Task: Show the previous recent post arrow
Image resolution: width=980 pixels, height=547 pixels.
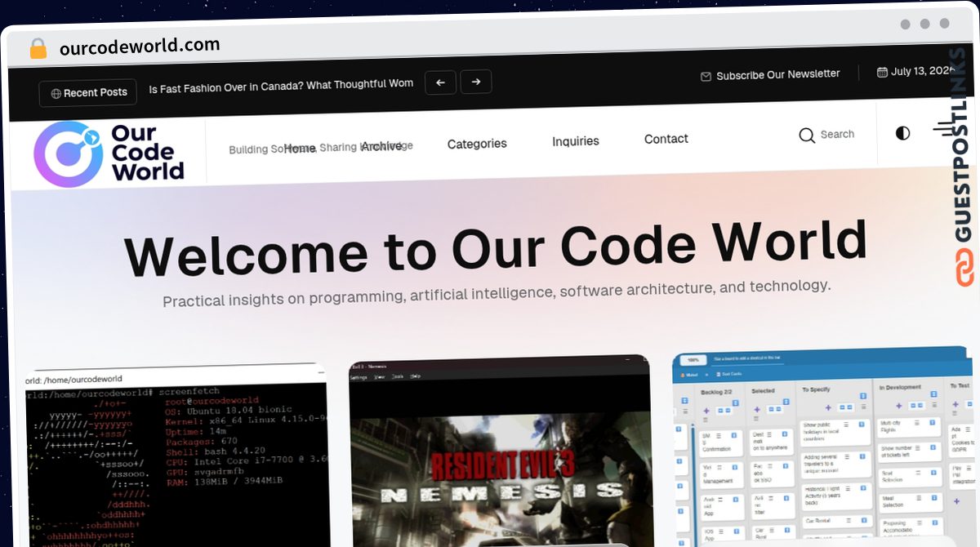Action: tap(440, 82)
